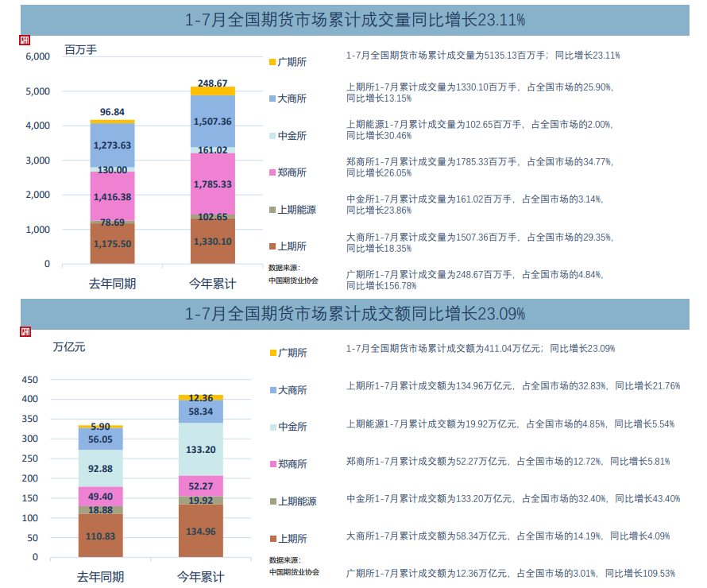Select the bar segment labeled 1,507.36
Screen dimensions: 707x588
(212, 122)
